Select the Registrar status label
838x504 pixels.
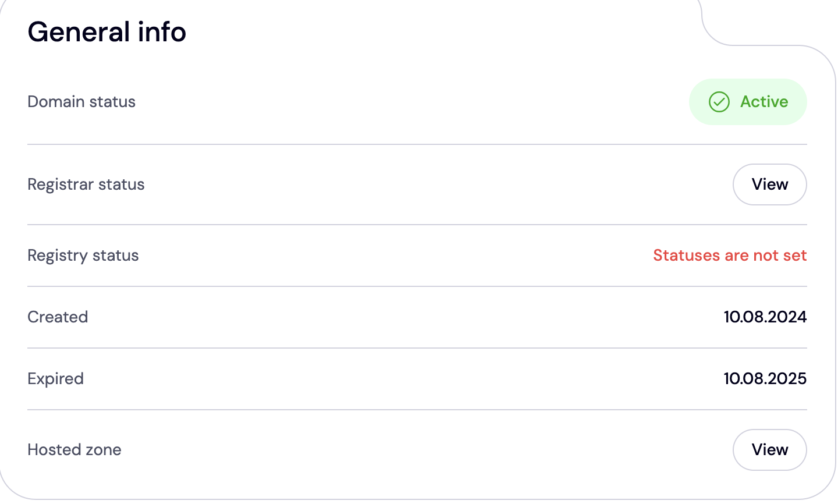(x=86, y=184)
